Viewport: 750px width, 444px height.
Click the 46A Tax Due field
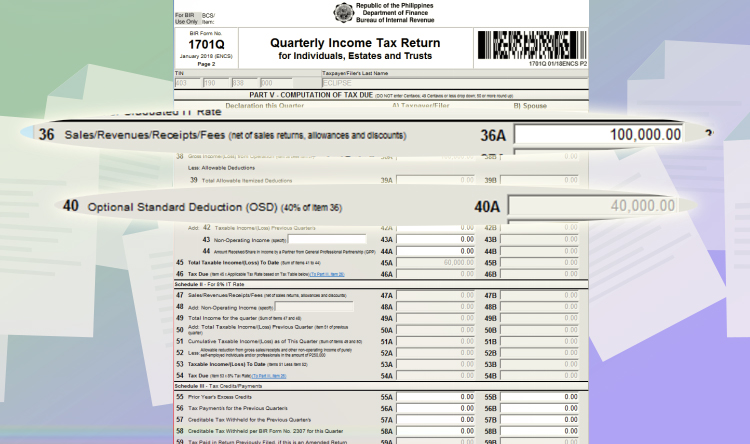[436, 274]
